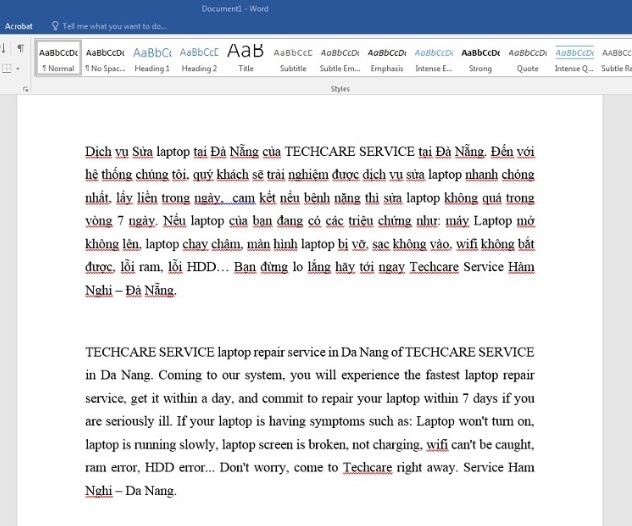Apply the Quote style
632x526 pixels.
tap(528, 58)
